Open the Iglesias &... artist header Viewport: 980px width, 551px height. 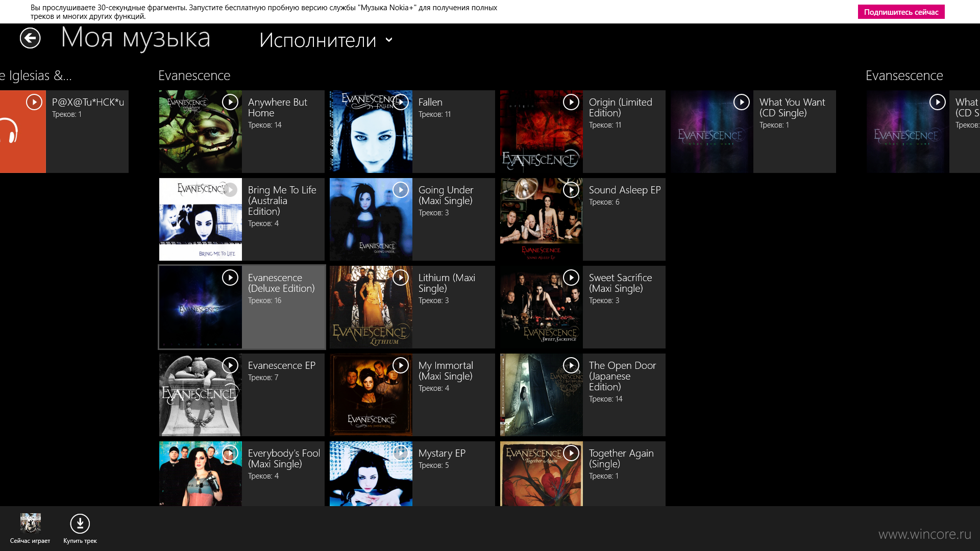click(x=36, y=76)
